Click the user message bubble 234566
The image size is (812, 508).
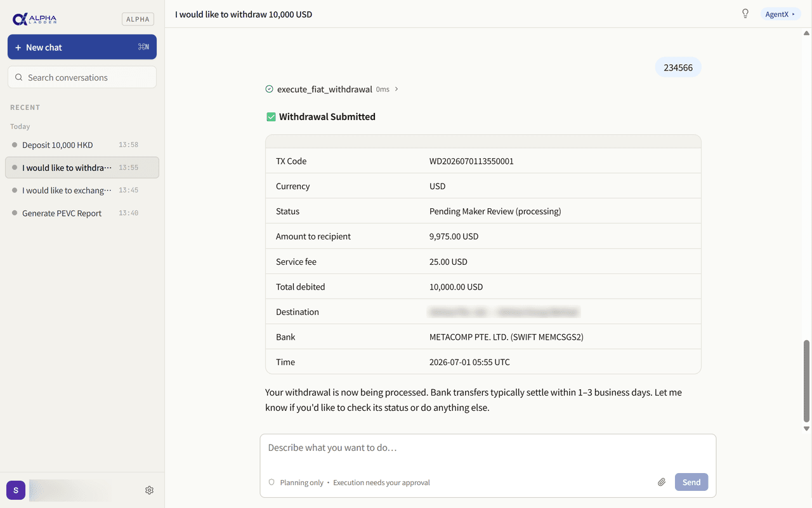678,67
